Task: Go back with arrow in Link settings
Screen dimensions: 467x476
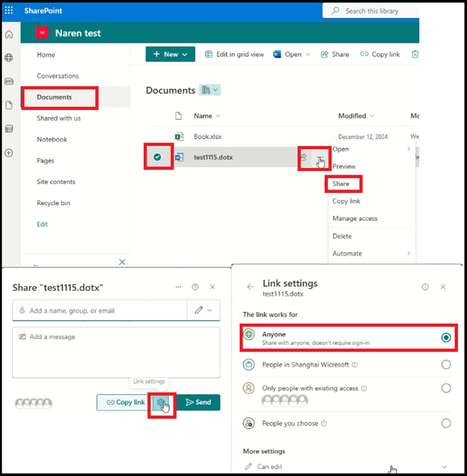Action: 250,287
